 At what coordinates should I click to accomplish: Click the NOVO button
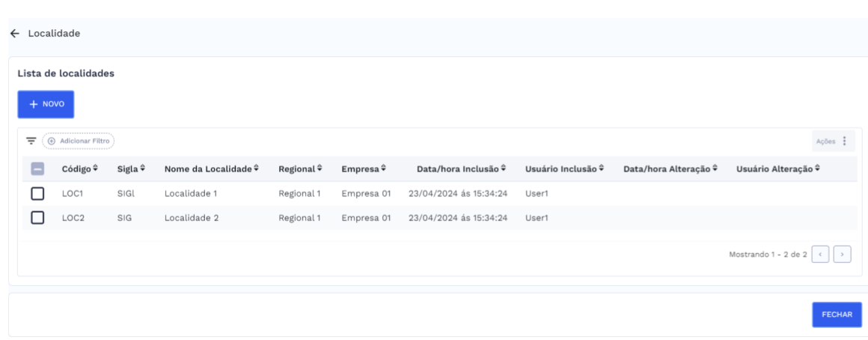click(x=46, y=105)
